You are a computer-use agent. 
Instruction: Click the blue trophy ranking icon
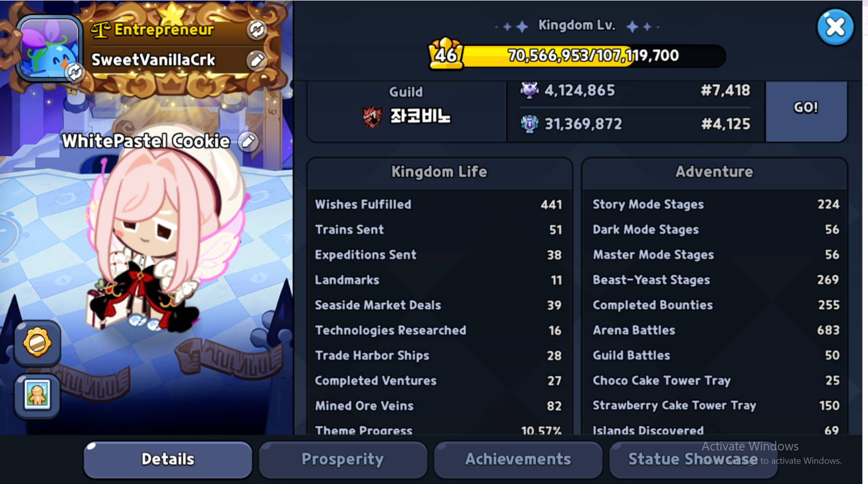[x=529, y=124]
